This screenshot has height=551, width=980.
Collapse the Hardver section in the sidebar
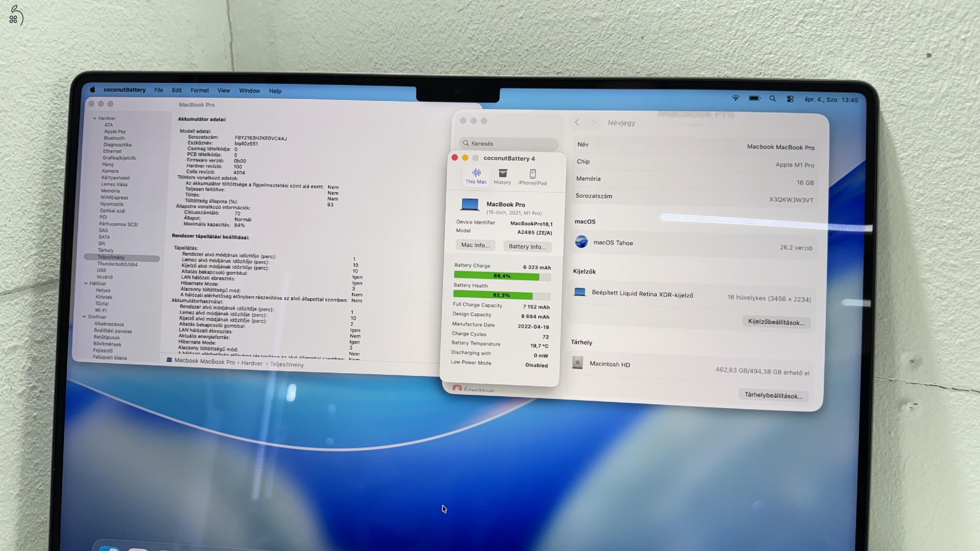coord(94,118)
